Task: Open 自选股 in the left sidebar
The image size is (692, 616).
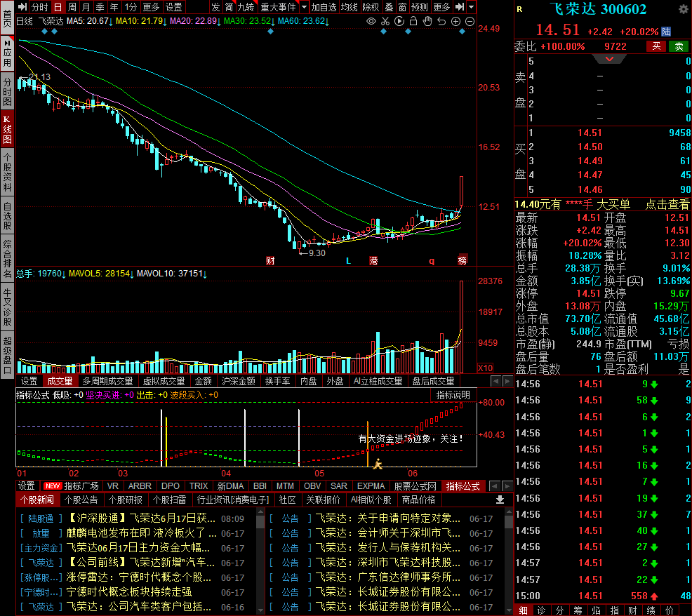Action: click(7, 215)
